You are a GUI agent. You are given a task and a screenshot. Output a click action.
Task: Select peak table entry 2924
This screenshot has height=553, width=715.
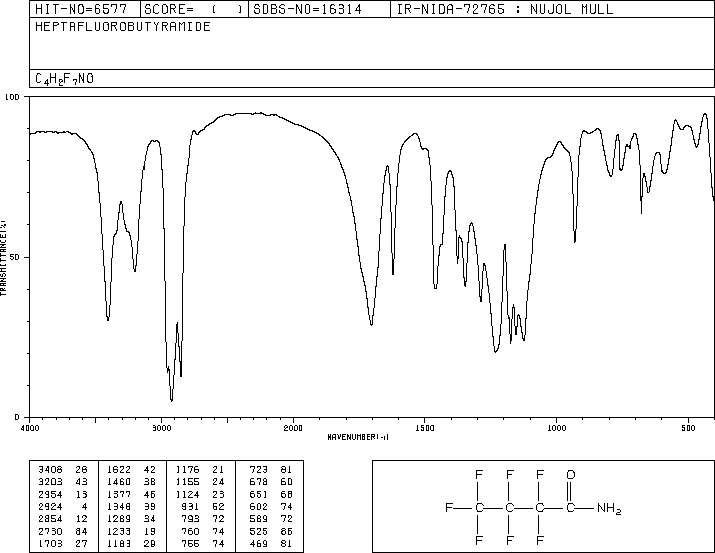pos(50,506)
